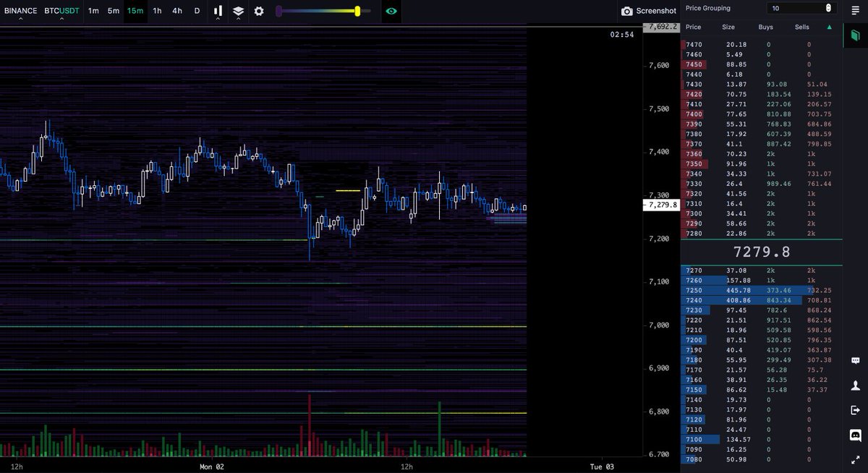868x473 pixels.
Task: Toggle order book sort green triangle
Action: 830,27
